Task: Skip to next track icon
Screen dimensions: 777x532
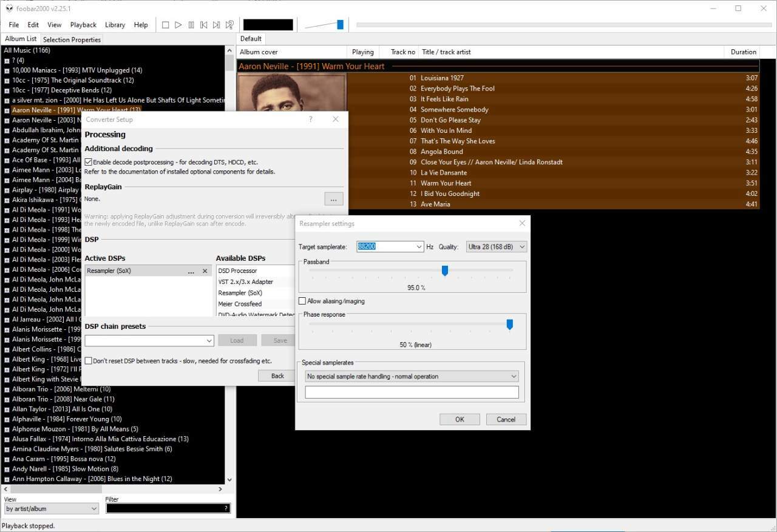Action: pos(217,25)
